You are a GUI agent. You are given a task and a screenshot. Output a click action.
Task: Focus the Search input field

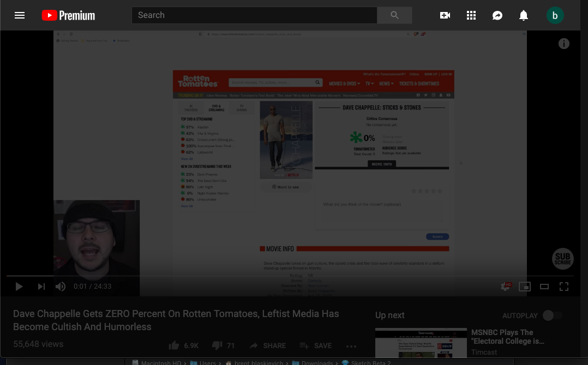pos(254,15)
